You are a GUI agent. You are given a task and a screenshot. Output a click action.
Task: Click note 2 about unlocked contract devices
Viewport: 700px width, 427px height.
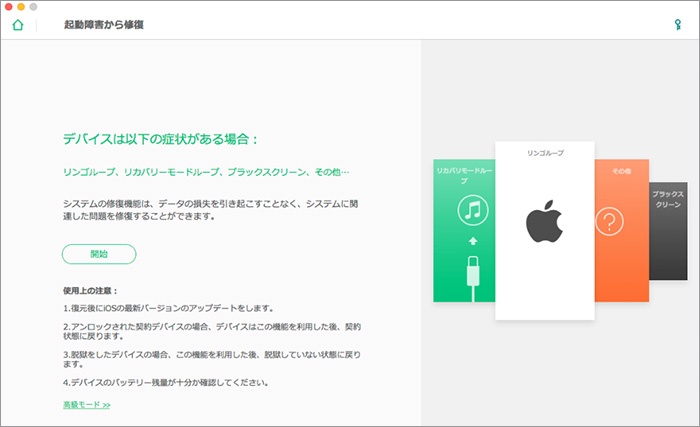point(212,331)
